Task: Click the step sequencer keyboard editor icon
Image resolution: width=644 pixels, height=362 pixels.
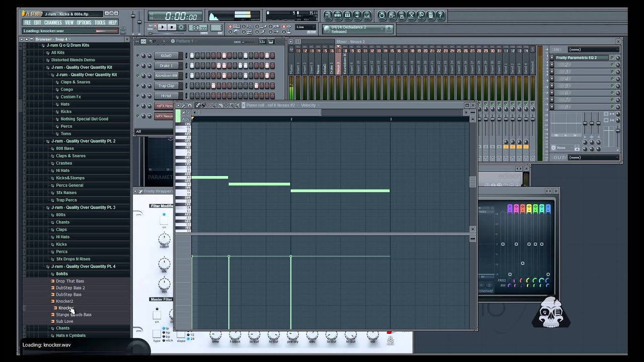Action: (271, 41)
